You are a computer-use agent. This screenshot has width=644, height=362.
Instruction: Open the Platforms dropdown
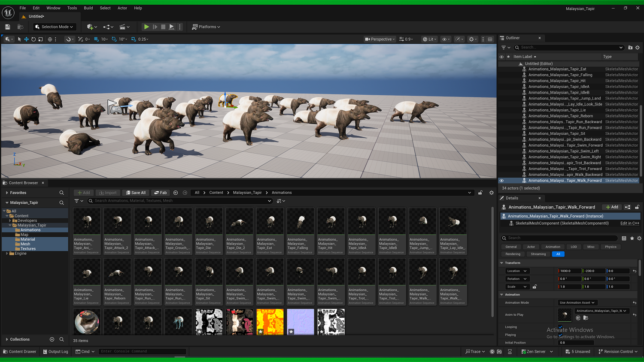pyautogui.click(x=206, y=27)
